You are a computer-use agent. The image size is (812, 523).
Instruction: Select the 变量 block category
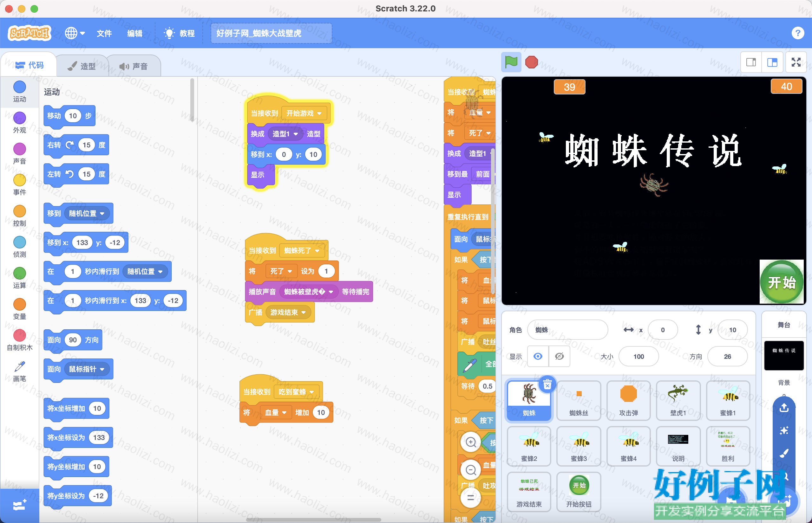pos(19,309)
